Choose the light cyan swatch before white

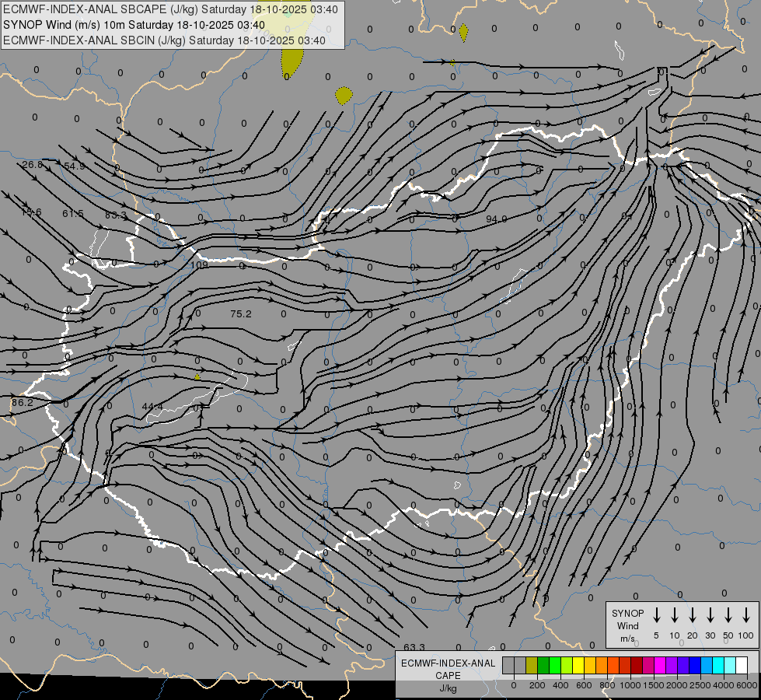pos(729,665)
